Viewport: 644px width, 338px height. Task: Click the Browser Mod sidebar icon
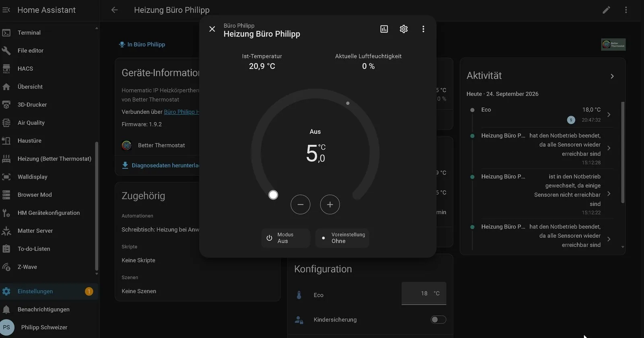pos(6,195)
